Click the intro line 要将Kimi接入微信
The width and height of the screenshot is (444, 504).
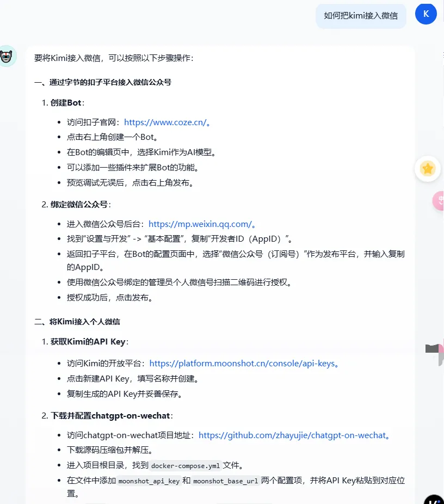coord(114,58)
